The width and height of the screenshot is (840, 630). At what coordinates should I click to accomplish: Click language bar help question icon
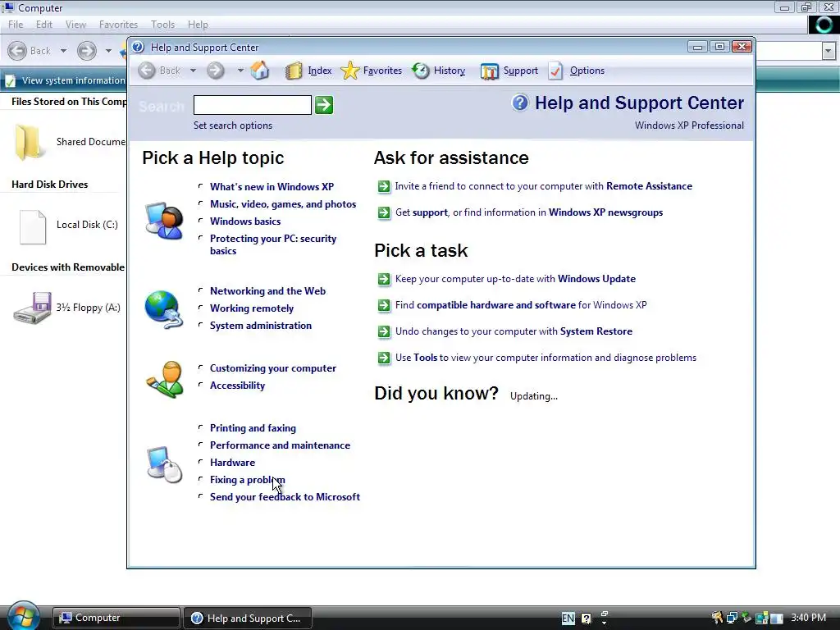[587, 619]
